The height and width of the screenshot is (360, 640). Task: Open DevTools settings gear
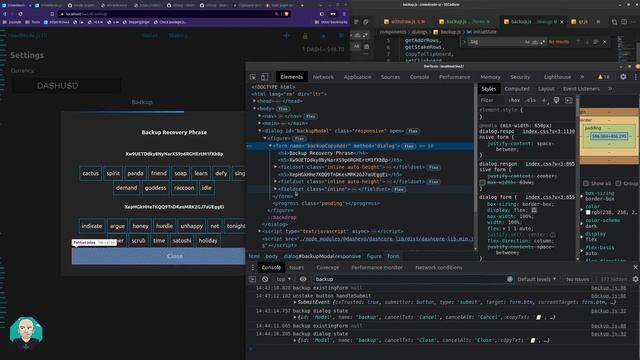pyautogui.click(x=623, y=77)
